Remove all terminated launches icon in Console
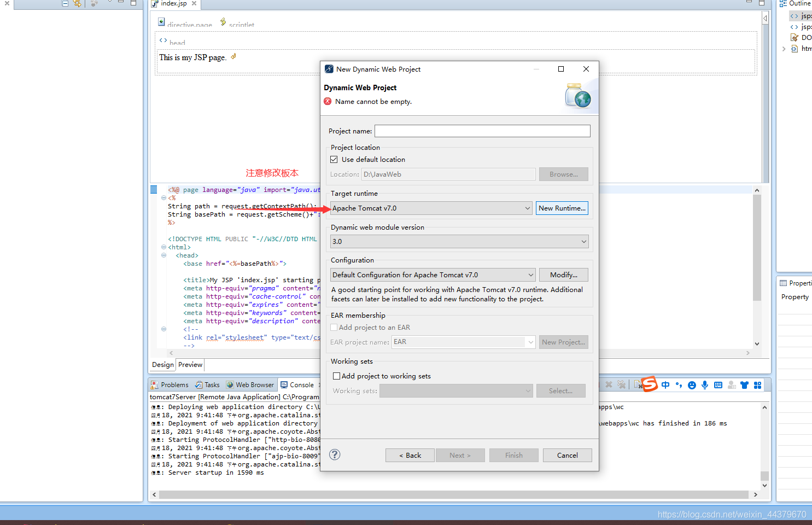This screenshot has height=525, width=812. click(x=621, y=384)
